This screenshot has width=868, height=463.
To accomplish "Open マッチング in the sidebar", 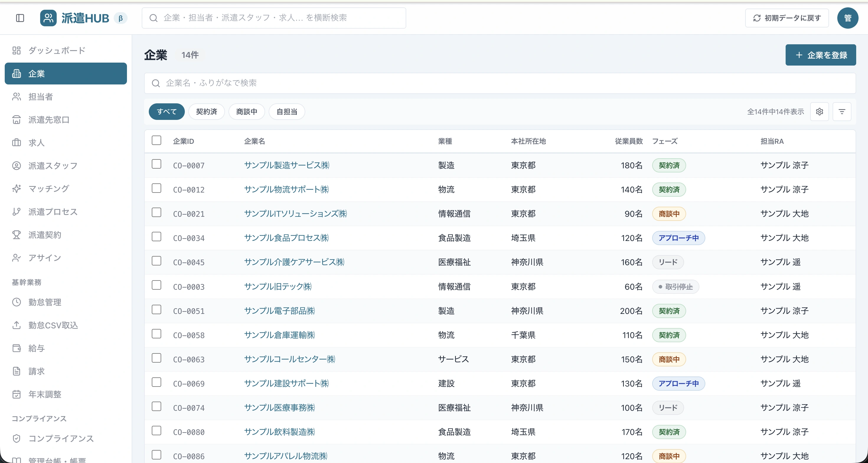I will (66, 189).
